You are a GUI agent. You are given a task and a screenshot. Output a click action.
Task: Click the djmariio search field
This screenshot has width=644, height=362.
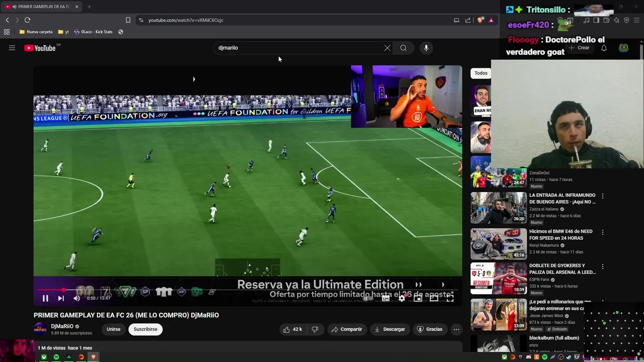pos(299,48)
